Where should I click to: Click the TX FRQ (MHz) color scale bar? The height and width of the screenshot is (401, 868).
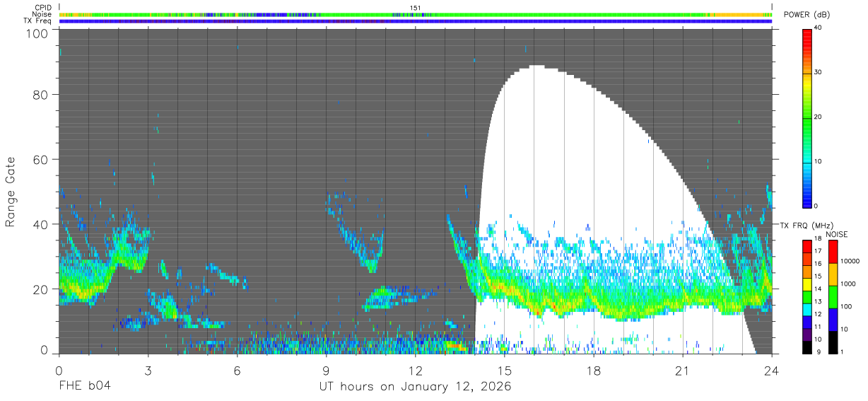click(807, 296)
